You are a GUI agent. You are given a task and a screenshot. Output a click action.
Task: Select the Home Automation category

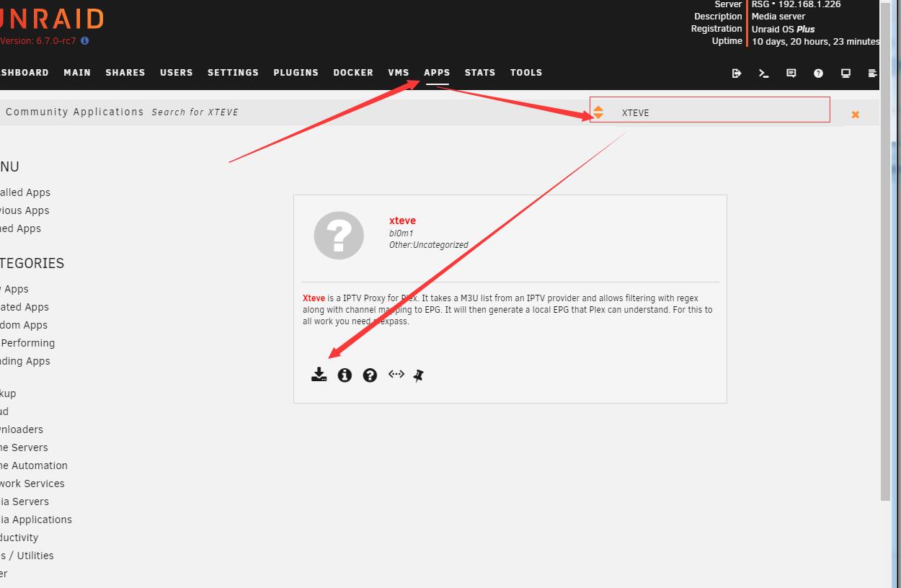34,465
